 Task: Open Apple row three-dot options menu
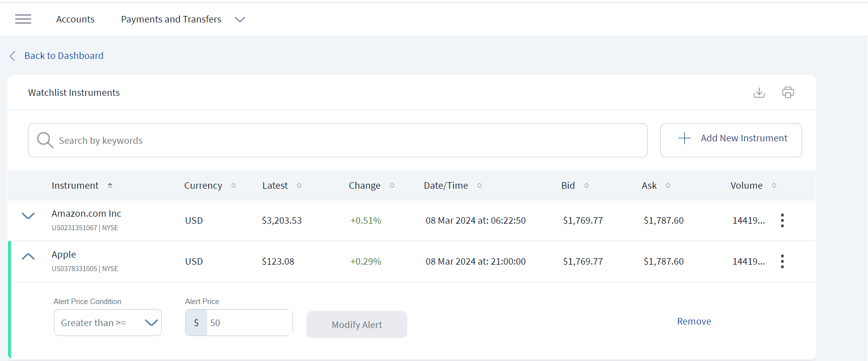click(782, 261)
